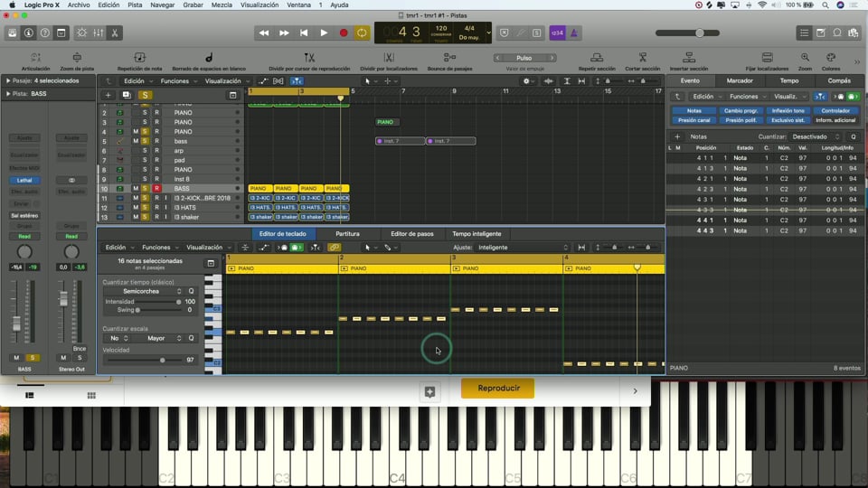Click Borrado de espacios en blanco icon
Screen dimensions: 868x488
[x=209, y=57]
